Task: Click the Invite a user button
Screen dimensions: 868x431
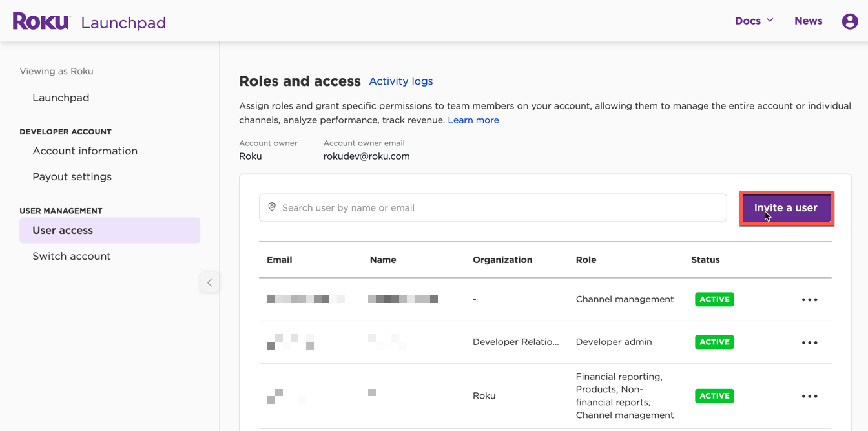Action: pos(786,208)
